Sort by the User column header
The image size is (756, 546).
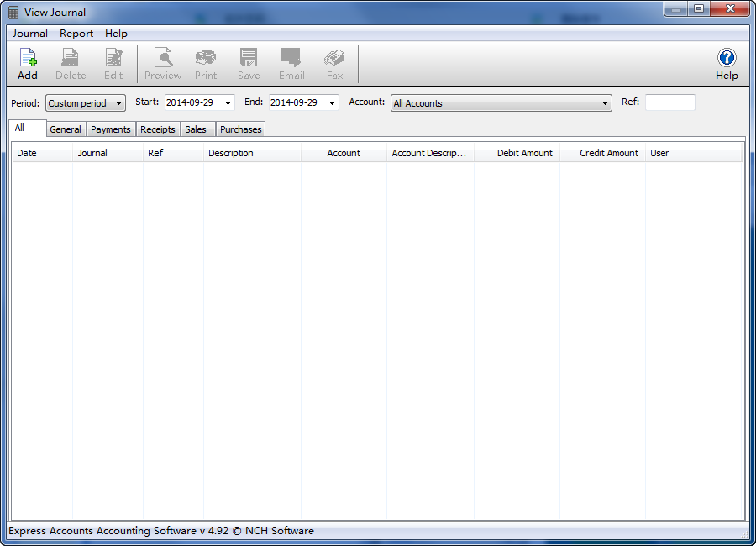pos(693,153)
